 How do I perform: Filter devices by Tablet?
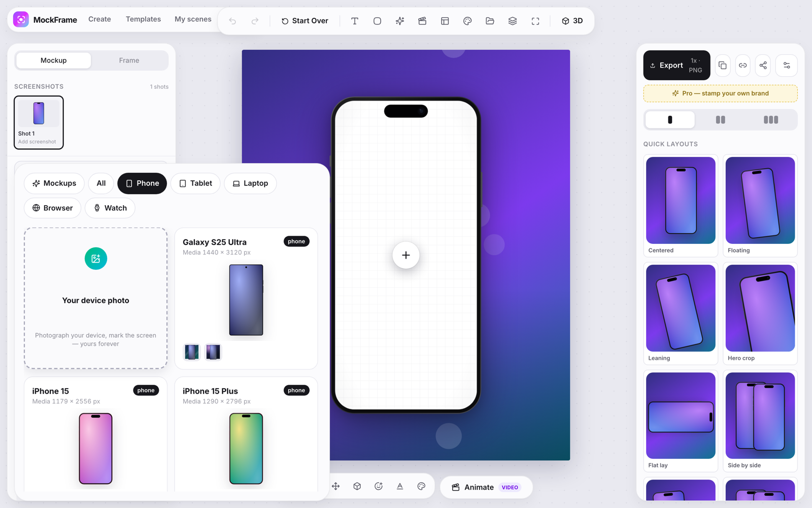coord(195,183)
